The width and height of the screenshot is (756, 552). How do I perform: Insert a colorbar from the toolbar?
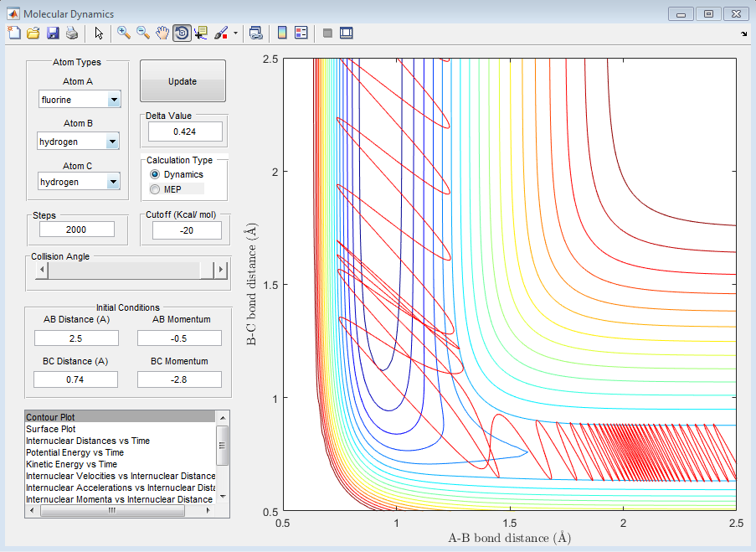click(282, 33)
